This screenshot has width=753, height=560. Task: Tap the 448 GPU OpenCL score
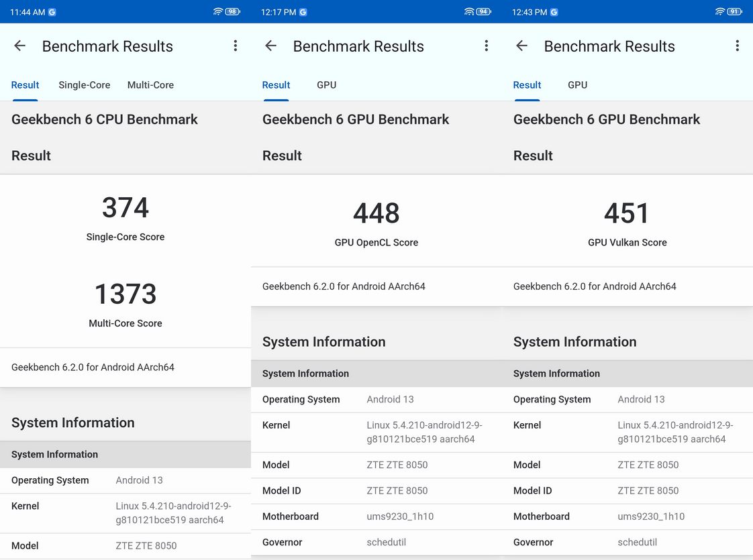376,213
